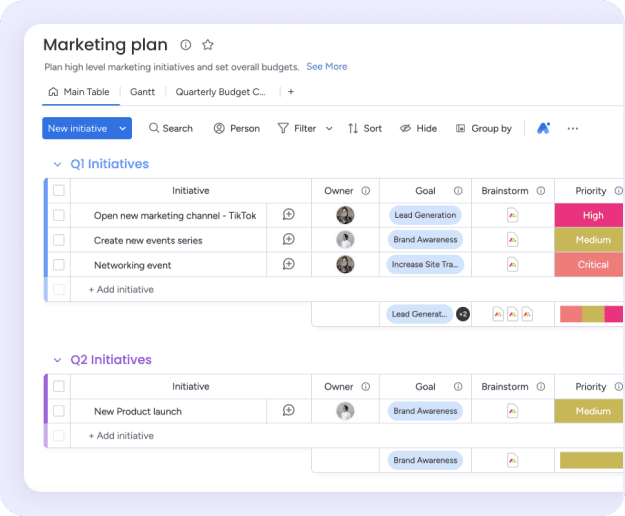Collapse the Q1 Initiatives group
The width and height of the screenshot is (625, 516).
[56, 164]
